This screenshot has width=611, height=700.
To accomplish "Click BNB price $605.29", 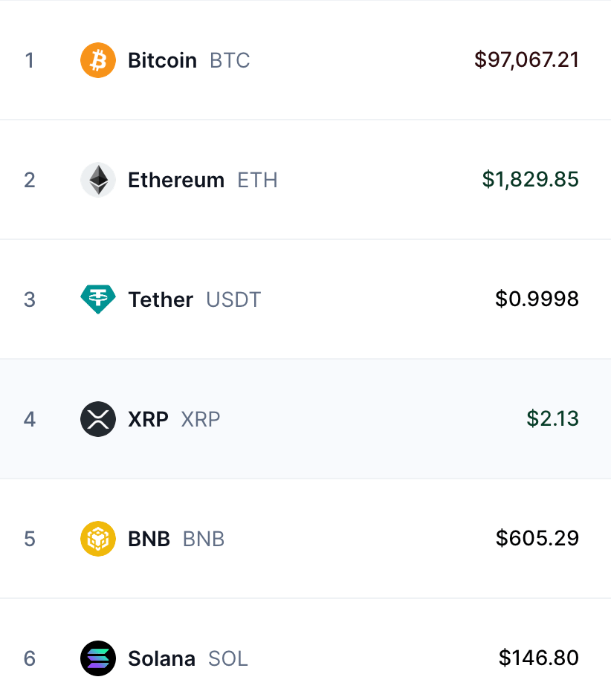I will [537, 539].
